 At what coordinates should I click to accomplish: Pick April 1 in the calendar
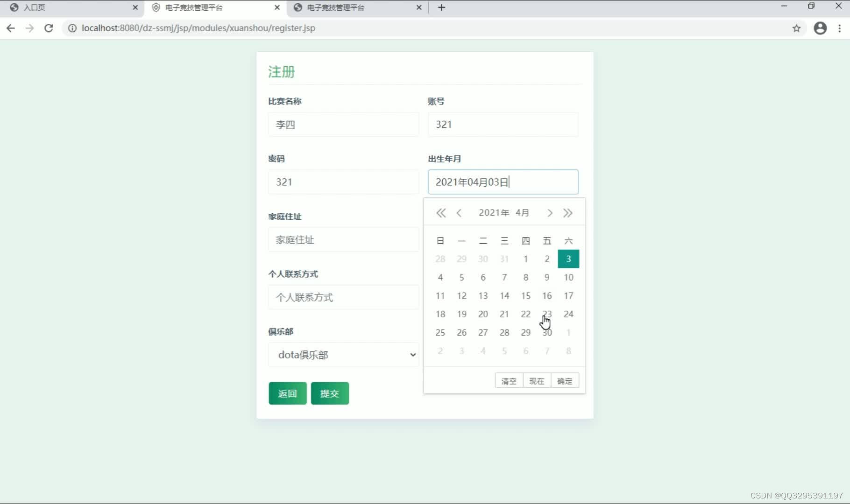526,259
